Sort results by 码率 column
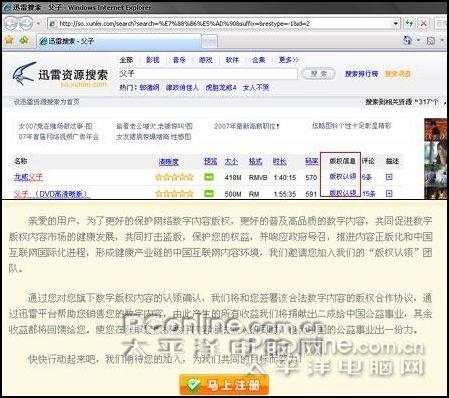This screenshot has height=398, width=449. (x=312, y=161)
